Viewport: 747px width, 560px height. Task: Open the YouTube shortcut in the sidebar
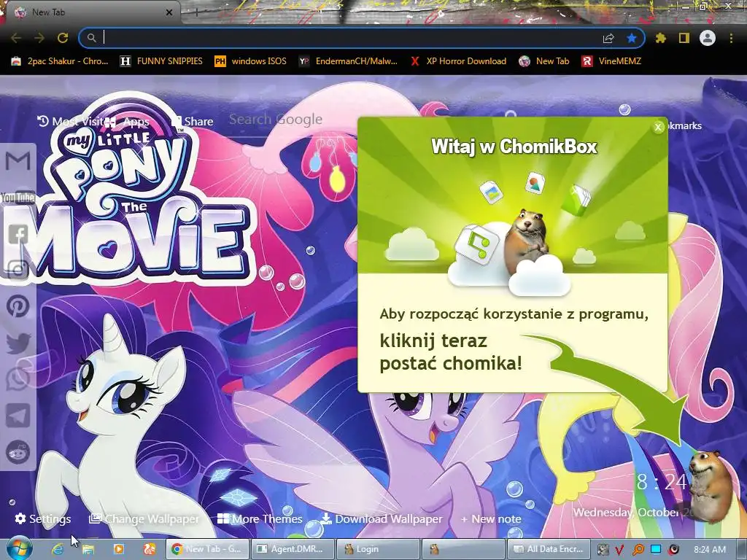(18, 197)
